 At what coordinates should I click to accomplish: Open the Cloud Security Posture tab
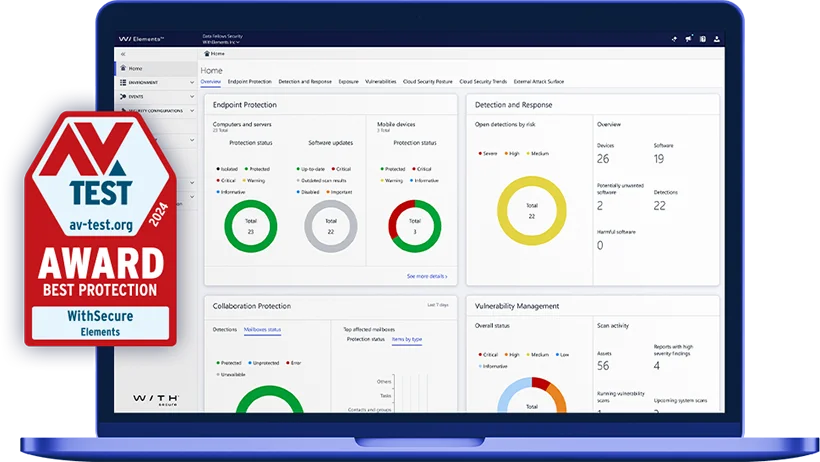[x=428, y=82]
